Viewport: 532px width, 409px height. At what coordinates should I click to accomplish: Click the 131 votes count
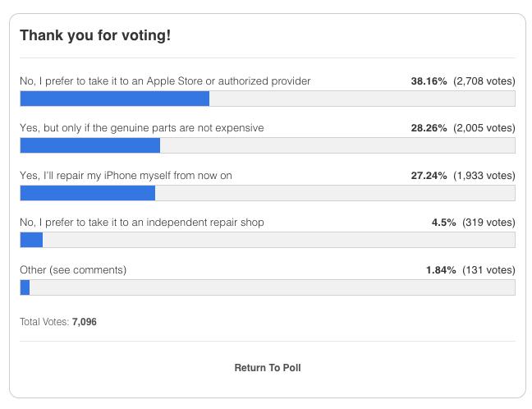pyautogui.click(x=488, y=270)
